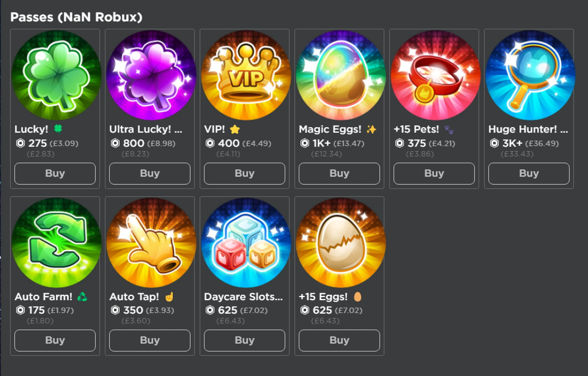The image size is (588, 376).
Task: Click the +15 Eggs! pass title text
Action: 323,297
